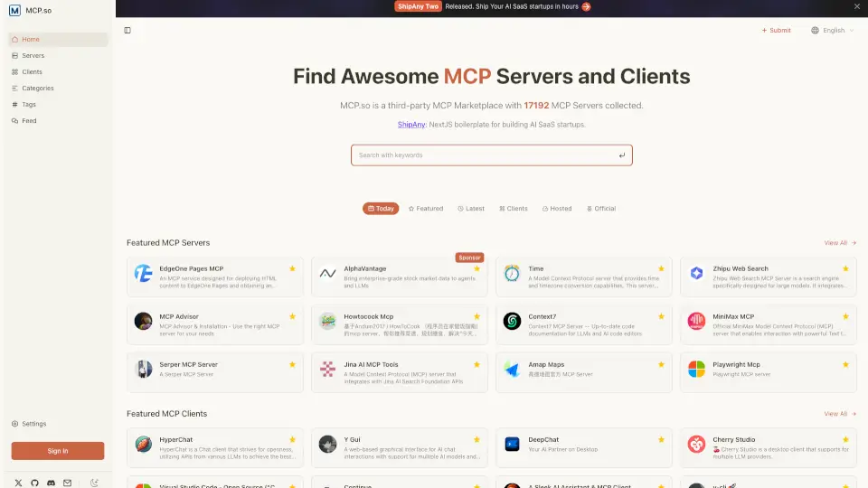Switch to the Featured filter tab

tap(425, 209)
